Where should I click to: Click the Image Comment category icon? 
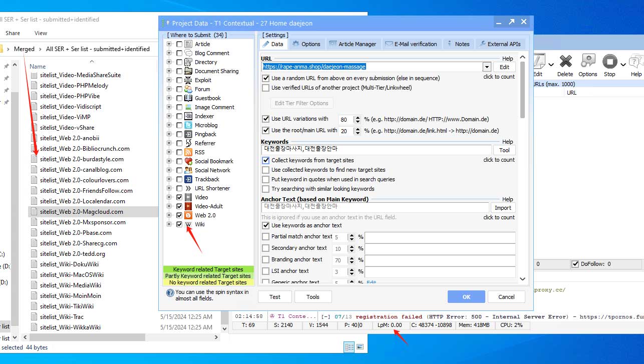tap(188, 107)
